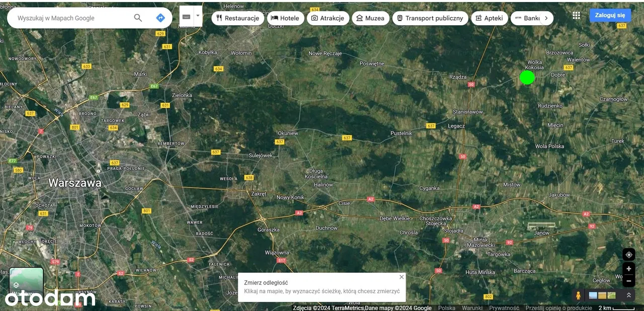The image size is (644, 311).
Task: Open input tools dropdown arrow
Action: coord(198,16)
